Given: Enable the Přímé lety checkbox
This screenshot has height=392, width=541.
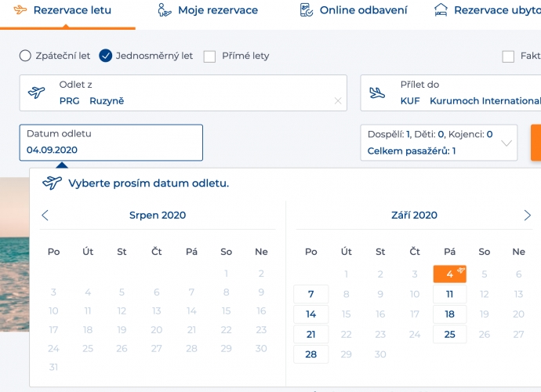Looking at the screenshot, I should click(209, 56).
